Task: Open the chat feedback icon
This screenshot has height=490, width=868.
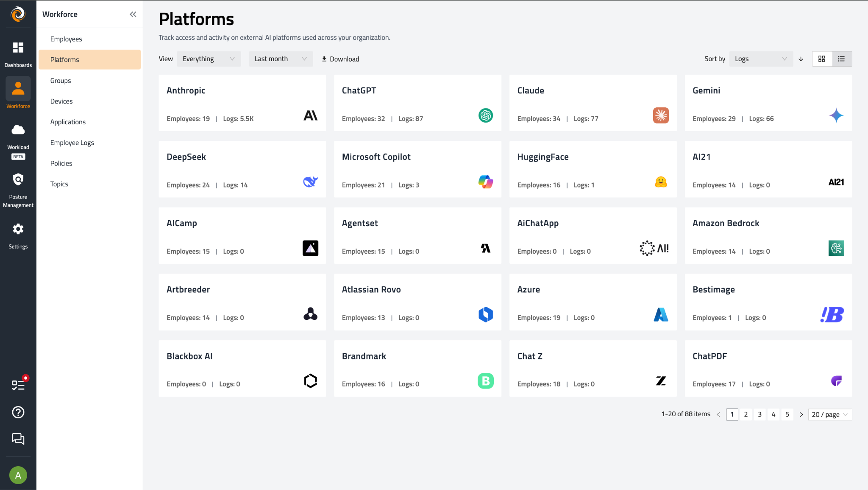Action: pos(18,439)
